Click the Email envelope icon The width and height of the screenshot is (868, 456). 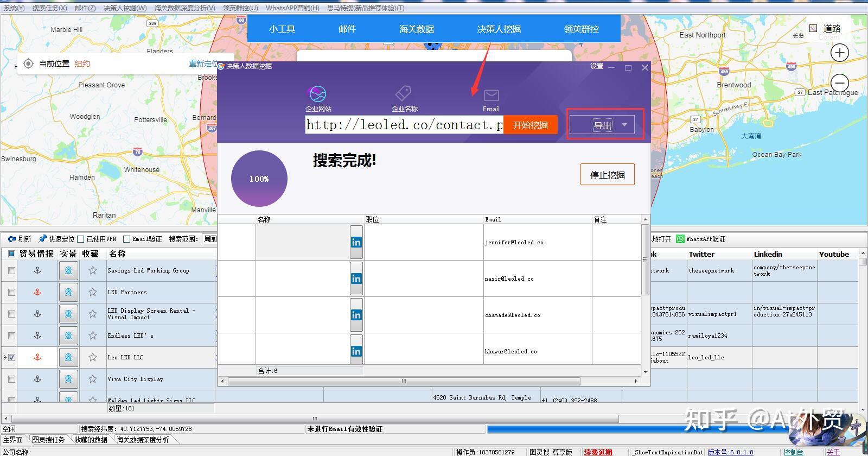491,96
